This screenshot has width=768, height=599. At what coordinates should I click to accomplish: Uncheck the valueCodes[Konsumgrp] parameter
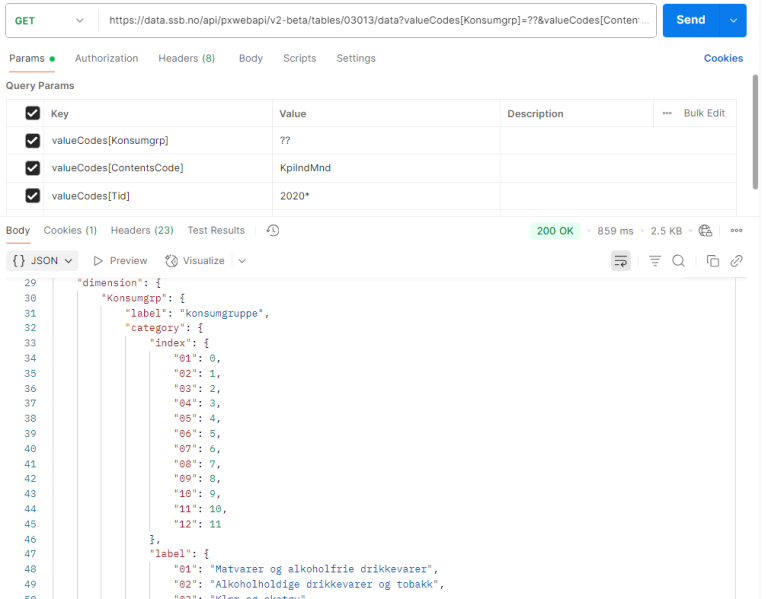click(32, 141)
